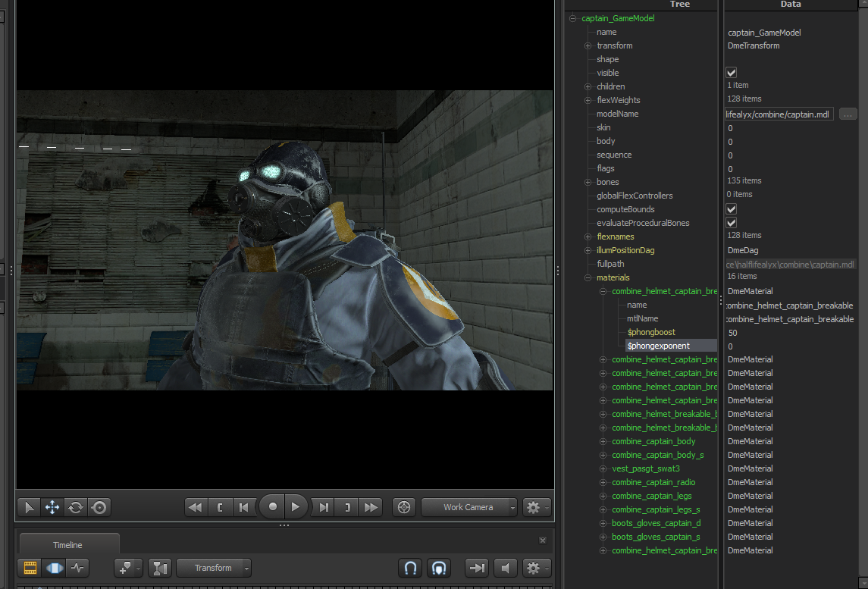Expand the transform tree node

pyautogui.click(x=588, y=46)
